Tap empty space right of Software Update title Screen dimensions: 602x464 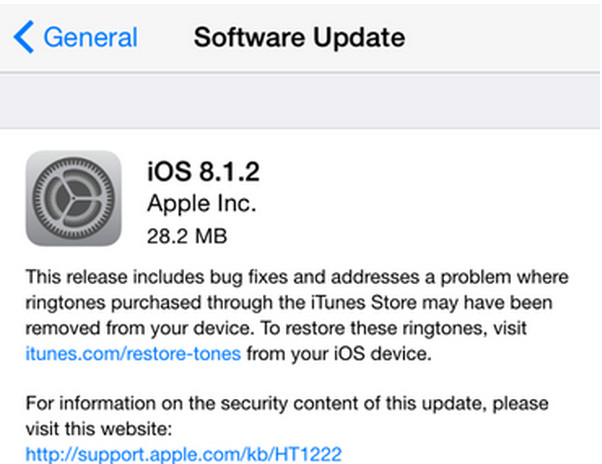500,39
